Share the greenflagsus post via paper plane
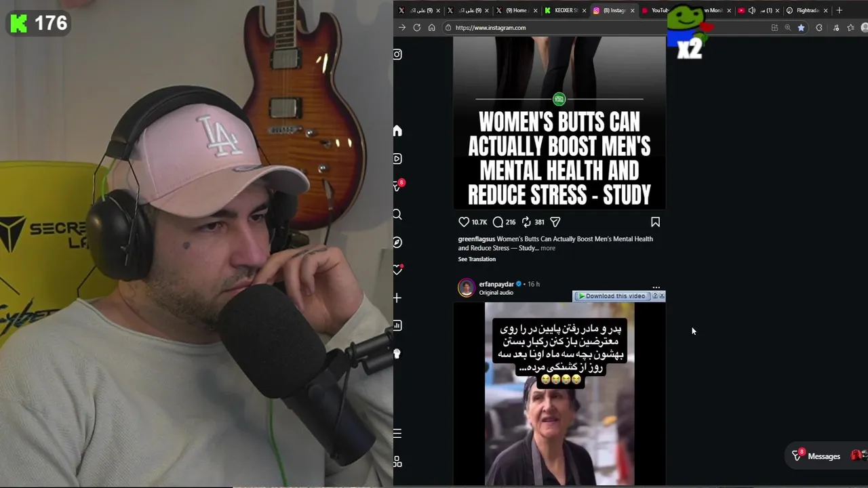This screenshot has height=488, width=868. click(x=555, y=222)
